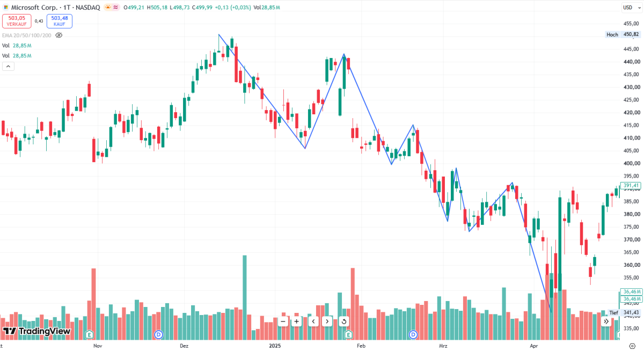The image size is (644, 351).
Task: Click the Apr label on time axis
Action: 534,346
